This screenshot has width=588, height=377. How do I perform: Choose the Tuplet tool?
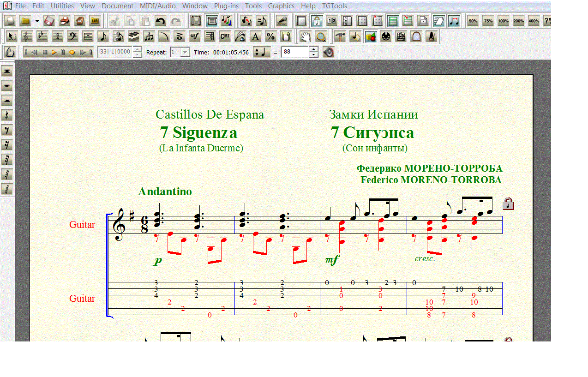click(149, 36)
